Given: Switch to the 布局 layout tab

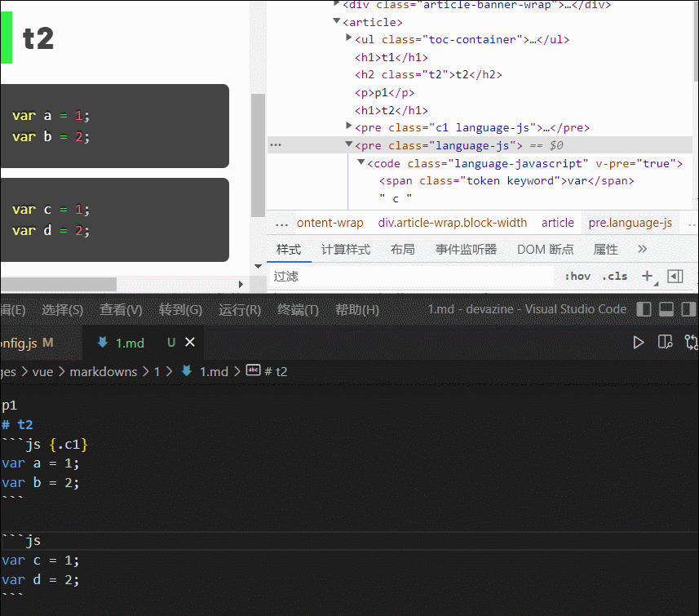Looking at the screenshot, I should tap(403, 250).
